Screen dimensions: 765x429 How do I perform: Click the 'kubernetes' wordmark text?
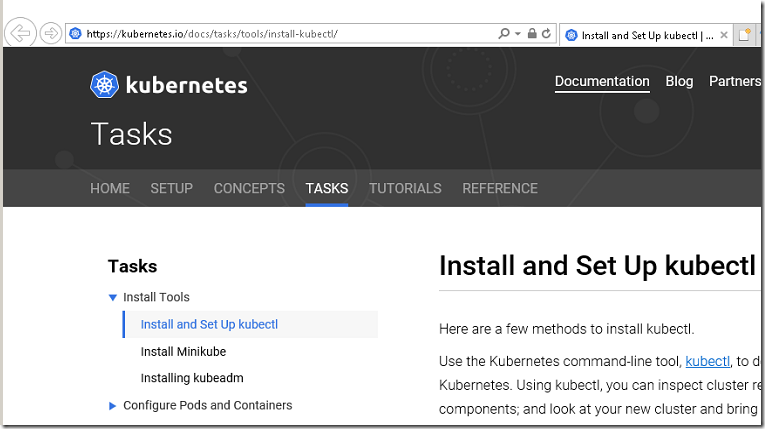pyautogui.click(x=186, y=85)
